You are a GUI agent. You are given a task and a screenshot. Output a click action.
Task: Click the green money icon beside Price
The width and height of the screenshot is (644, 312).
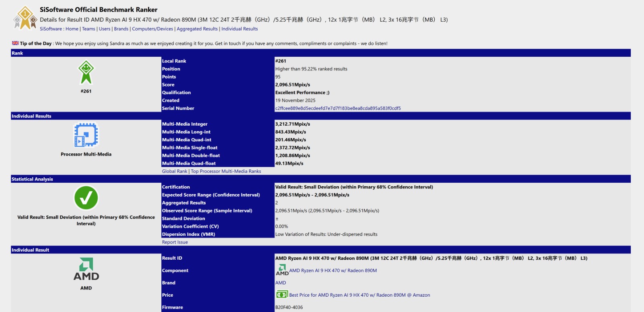(x=282, y=295)
